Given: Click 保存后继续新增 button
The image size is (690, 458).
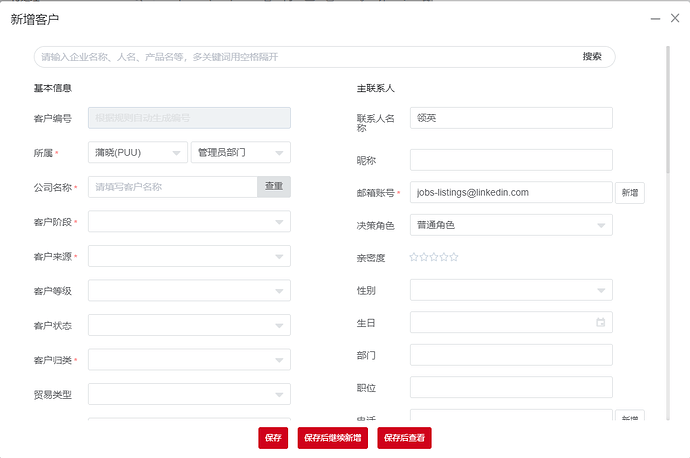Looking at the screenshot, I should pos(333,438).
